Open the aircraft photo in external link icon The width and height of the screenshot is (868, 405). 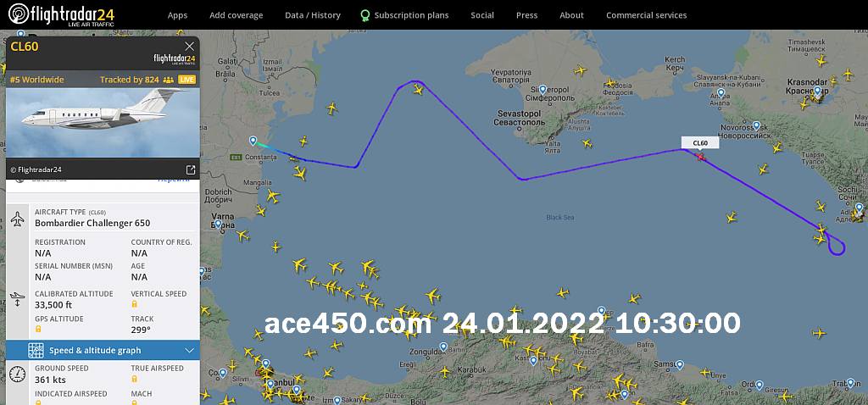(191, 169)
